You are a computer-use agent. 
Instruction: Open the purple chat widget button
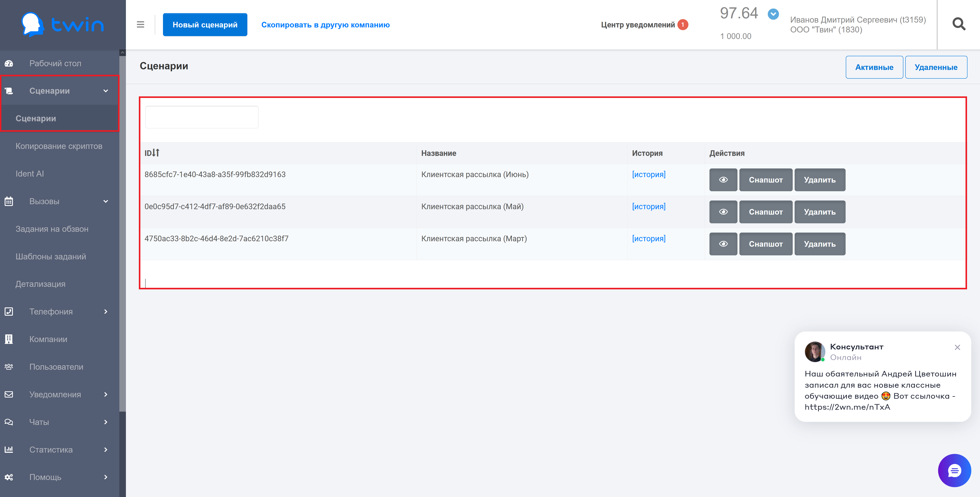[954, 471]
